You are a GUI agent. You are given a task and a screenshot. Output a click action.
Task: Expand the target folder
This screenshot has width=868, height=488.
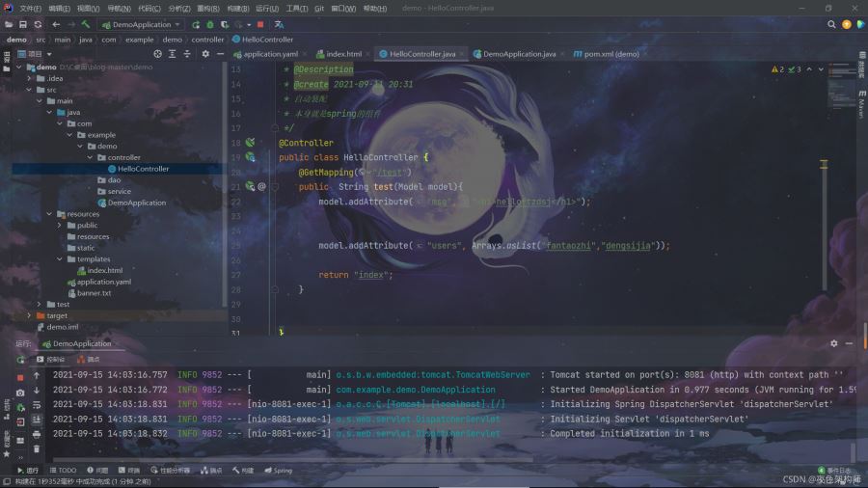pos(29,315)
